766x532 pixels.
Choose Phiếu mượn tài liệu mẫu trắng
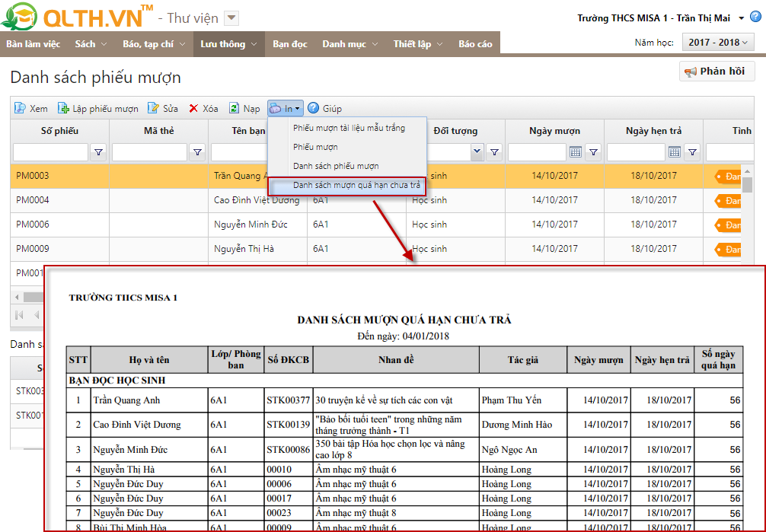349,128
